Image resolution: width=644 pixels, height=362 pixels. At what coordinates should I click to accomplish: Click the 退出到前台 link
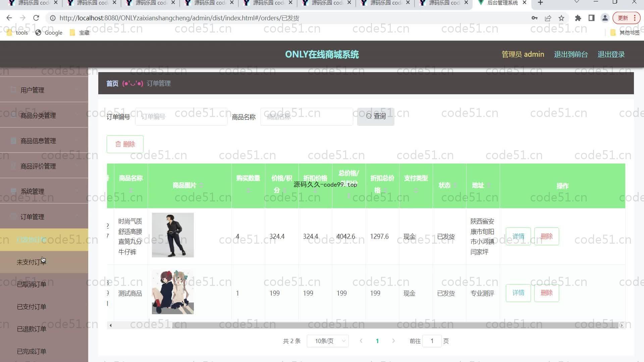click(x=571, y=54)
